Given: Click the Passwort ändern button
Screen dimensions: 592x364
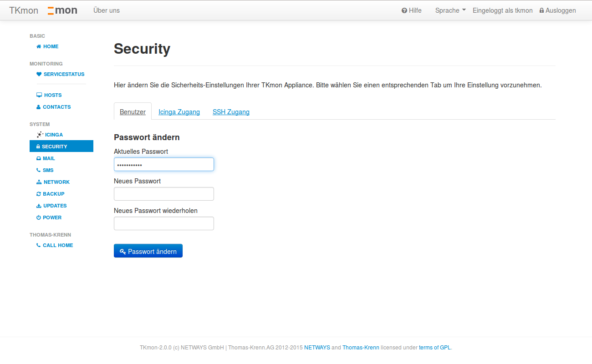Looking at the screenshot, I should pos(148,251).
